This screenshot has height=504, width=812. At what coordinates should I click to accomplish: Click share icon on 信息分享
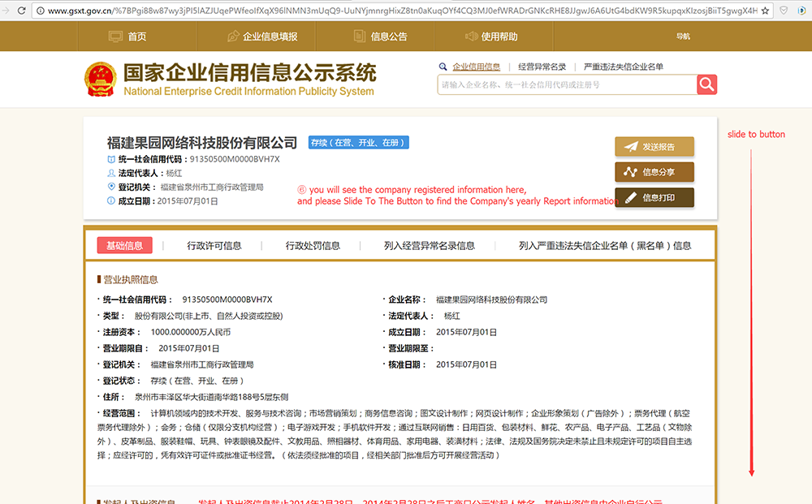(630, 172)
